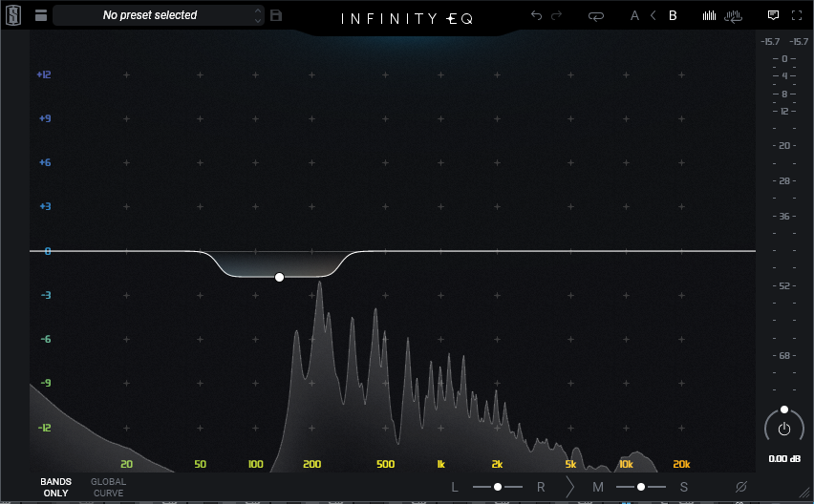The height and width of the screenshot is (504, 814).
Task: Click the Slate Digital logo icon
Action: 13,15
